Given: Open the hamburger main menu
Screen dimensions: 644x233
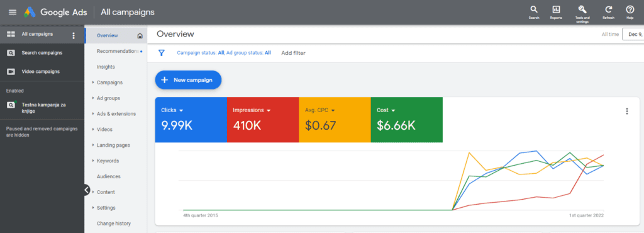Looking at the screenshot, I should pyautogui.click(x=13, y=13).
